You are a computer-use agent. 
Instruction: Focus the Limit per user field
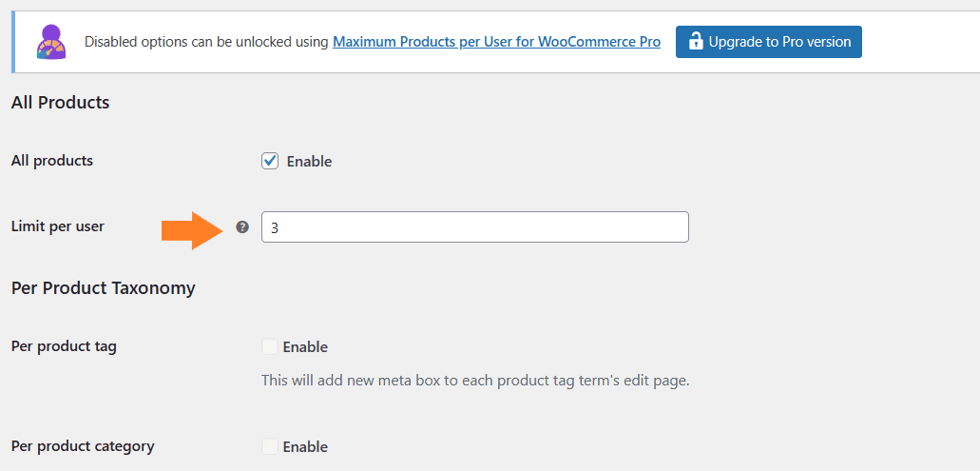tap(475, 227)
